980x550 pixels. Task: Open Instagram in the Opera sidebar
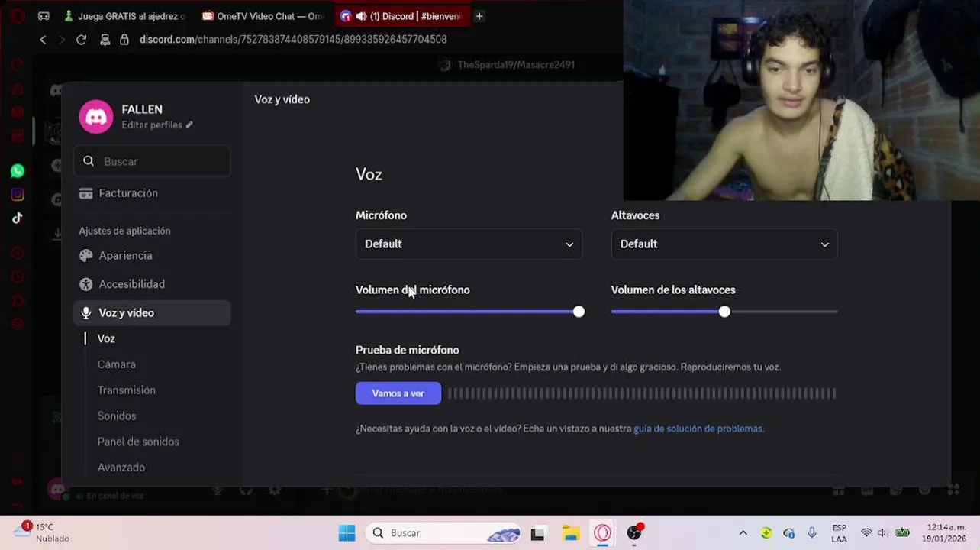click(x=18, y=195)
